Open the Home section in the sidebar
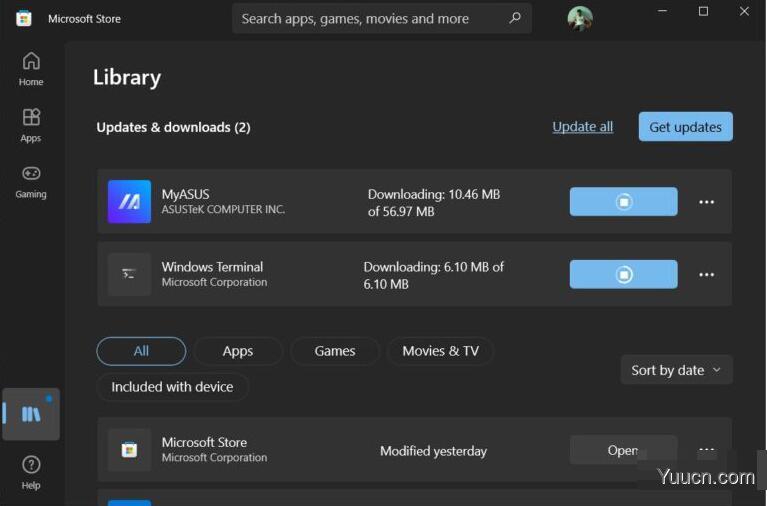 click(x=31, y=69)
